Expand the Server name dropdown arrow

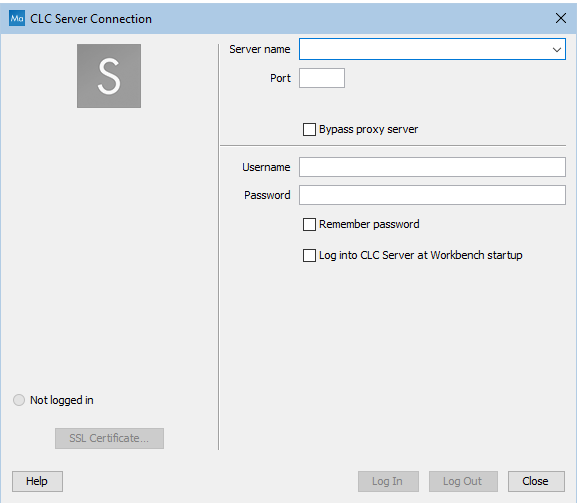point(556,49)
